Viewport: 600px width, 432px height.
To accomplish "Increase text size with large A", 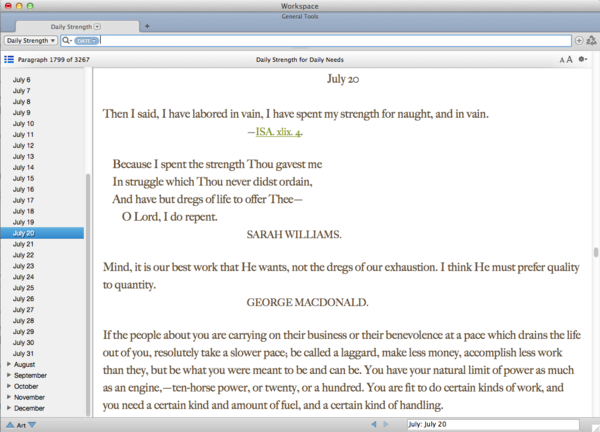I will [569, 60].
